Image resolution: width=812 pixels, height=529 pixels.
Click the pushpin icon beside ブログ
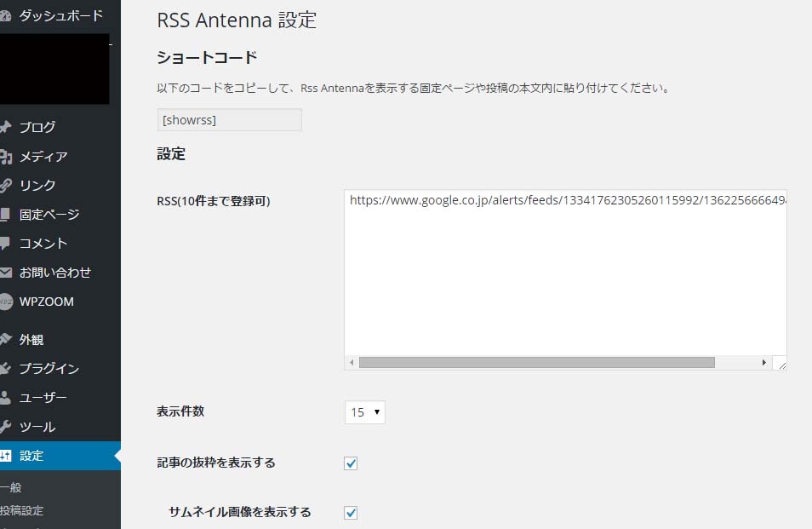5,127
